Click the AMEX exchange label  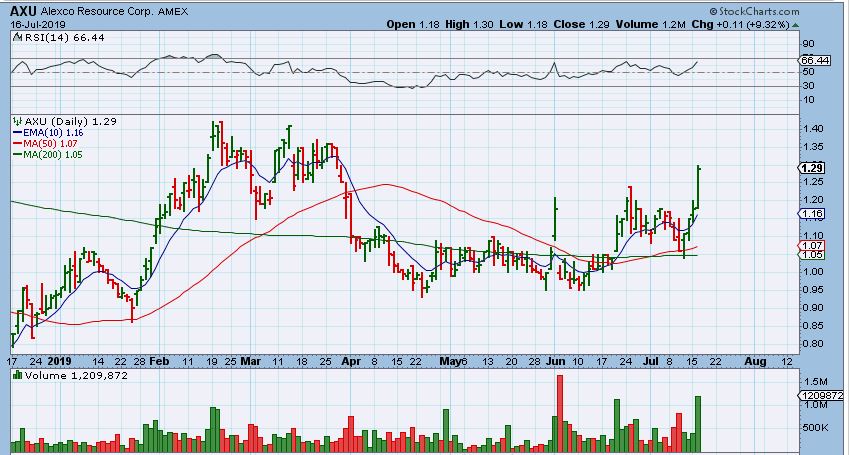pyautogui.click(x=173, y=11)
